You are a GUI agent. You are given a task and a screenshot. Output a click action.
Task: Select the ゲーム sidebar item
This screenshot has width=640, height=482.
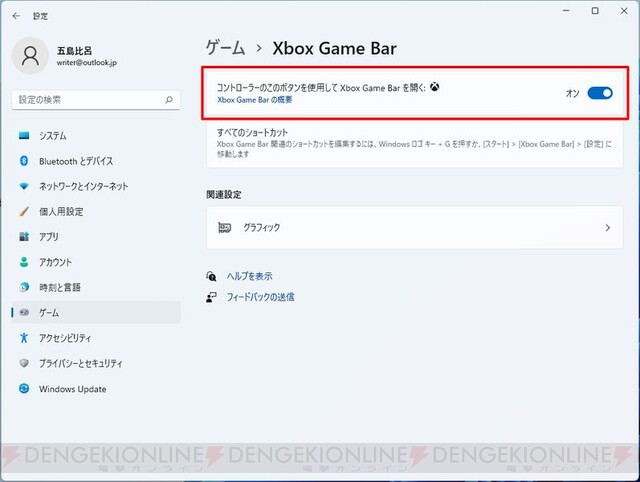coord(96,313)
